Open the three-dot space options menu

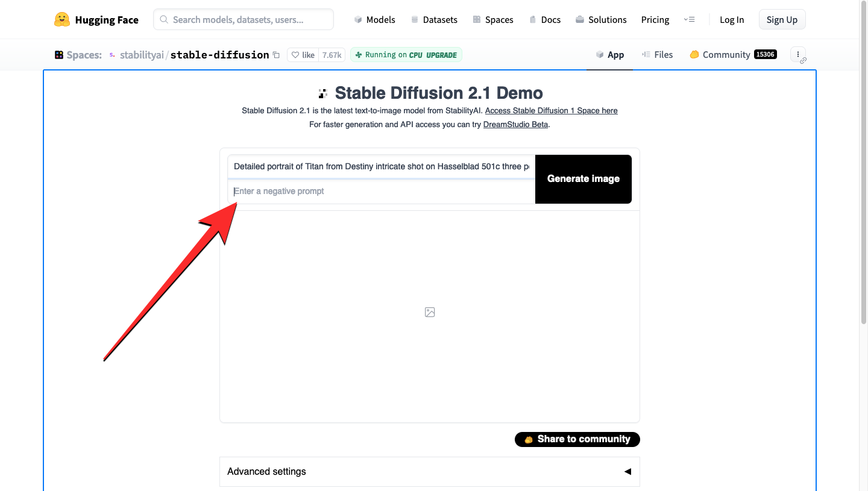click(798, 54)
